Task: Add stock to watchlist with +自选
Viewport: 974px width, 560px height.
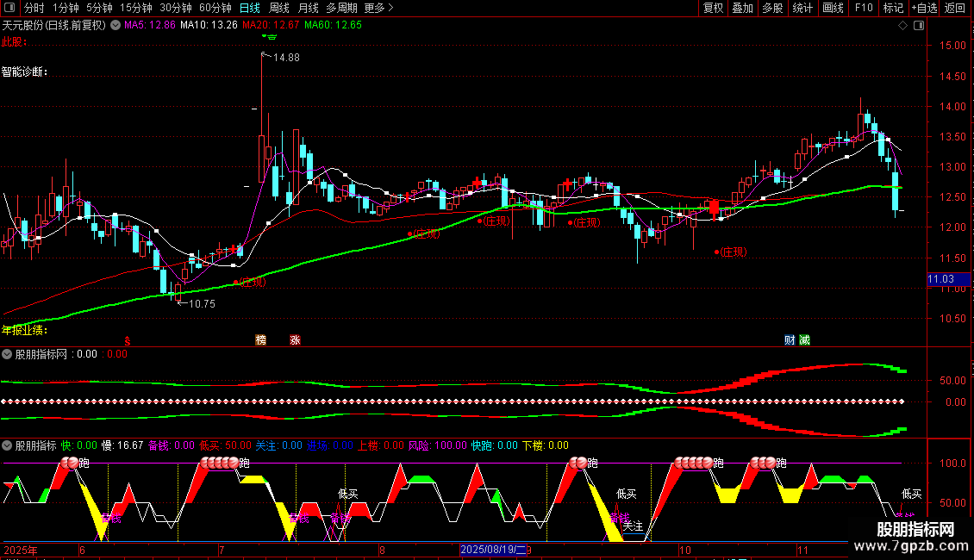Action: (924, 8)
